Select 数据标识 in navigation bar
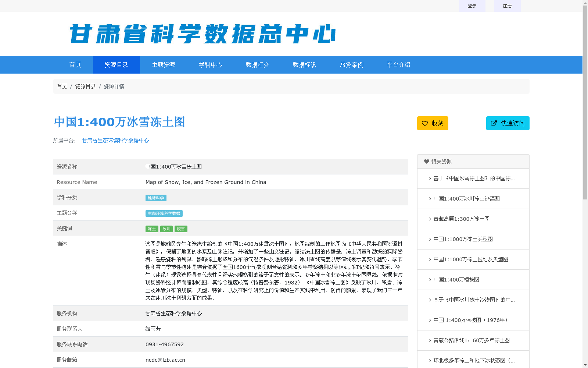 (x=305, y=65)
